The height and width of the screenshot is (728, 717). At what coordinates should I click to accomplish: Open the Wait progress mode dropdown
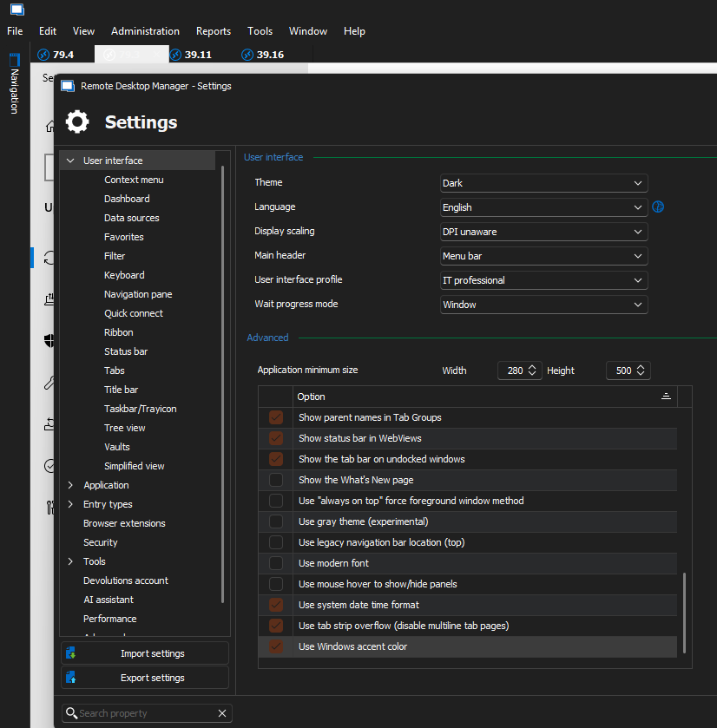click(543, 305)
